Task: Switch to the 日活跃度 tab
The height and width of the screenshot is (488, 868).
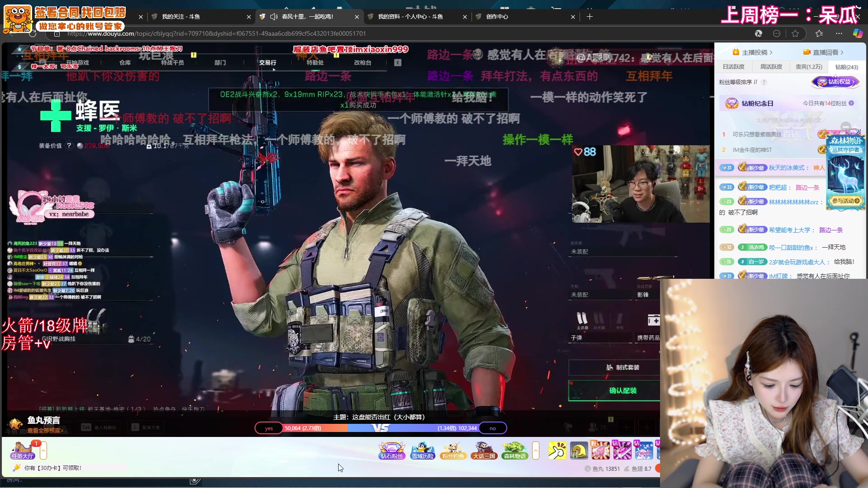Action: [733, 67]
